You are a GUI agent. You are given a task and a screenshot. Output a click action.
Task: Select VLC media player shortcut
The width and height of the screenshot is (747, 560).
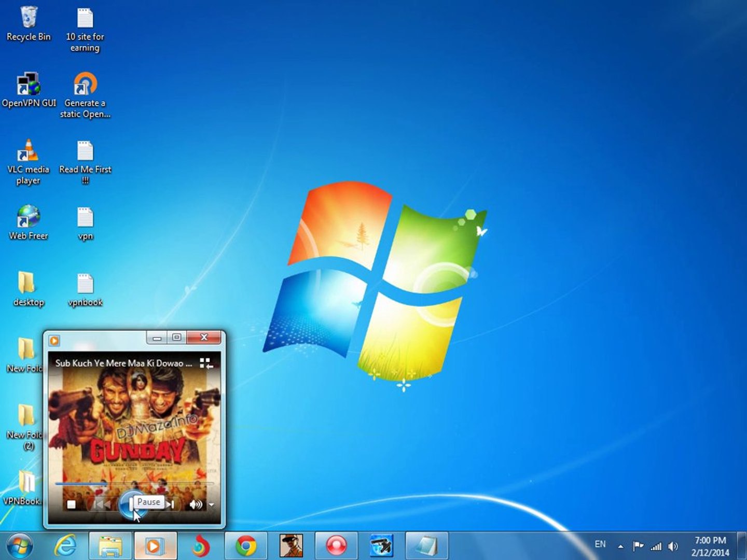29,162
